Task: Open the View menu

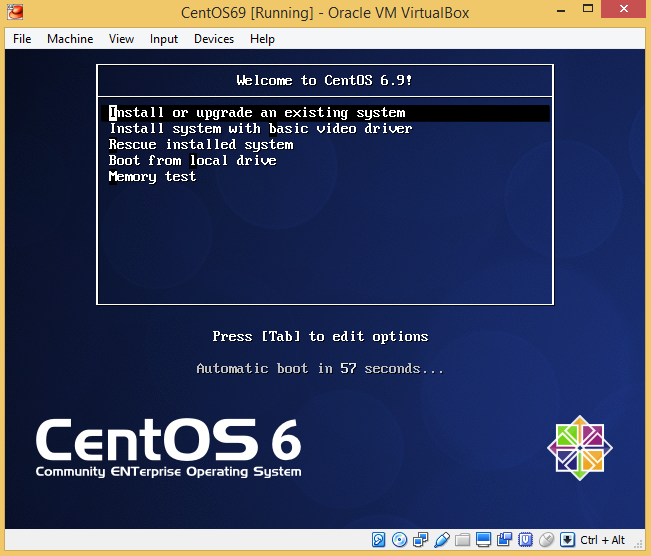Action: pos(121,39)
